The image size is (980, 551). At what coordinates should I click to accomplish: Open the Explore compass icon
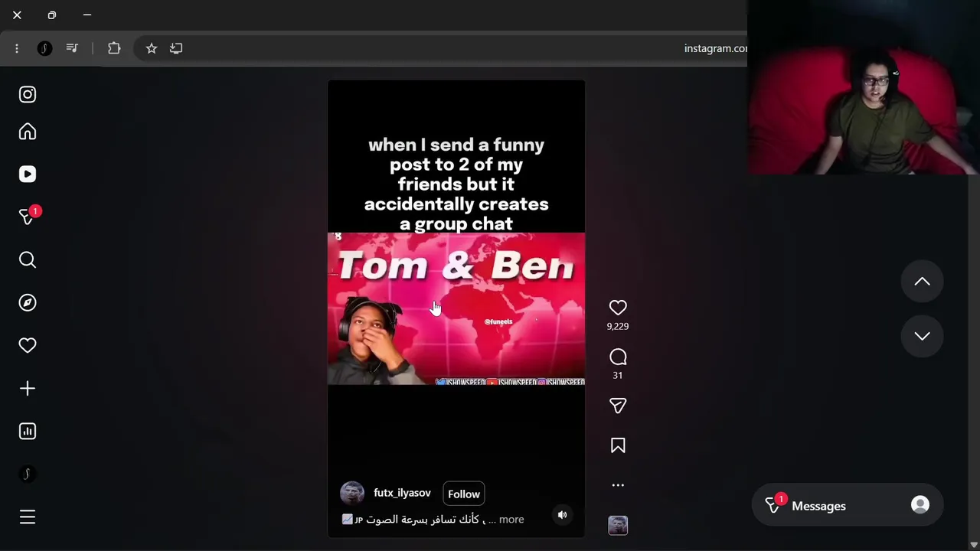click(28, 303)
